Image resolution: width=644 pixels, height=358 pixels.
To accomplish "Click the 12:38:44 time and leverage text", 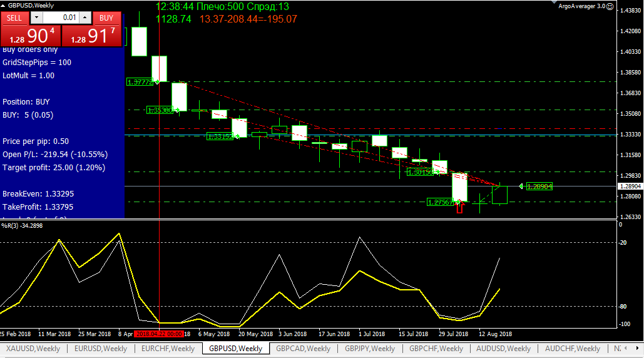I will pyautogui.click(x=222, y=6).
